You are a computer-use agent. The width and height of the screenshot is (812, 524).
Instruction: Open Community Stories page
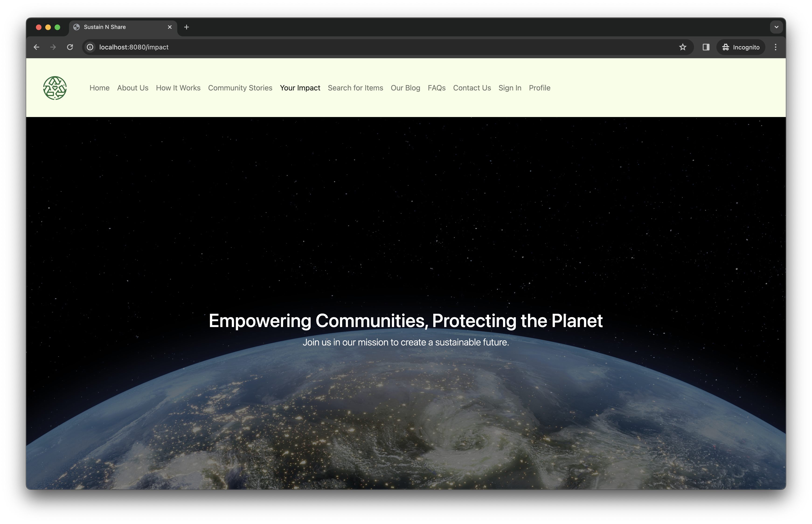click(x=240, y=88)
